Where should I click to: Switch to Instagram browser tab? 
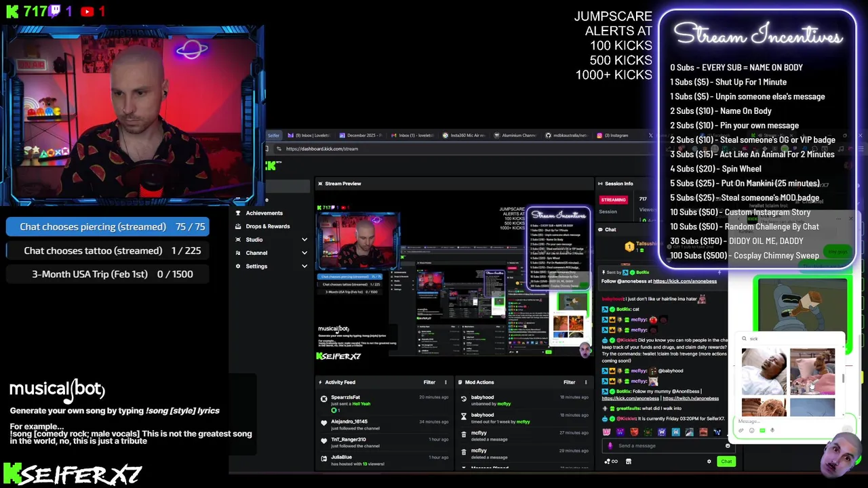click(616, 136)
